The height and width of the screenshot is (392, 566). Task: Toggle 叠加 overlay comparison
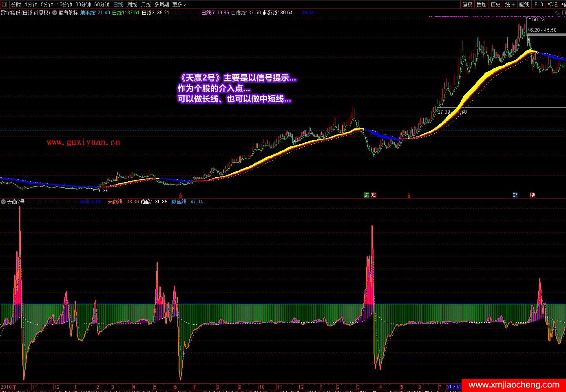(x=482, y=4)
